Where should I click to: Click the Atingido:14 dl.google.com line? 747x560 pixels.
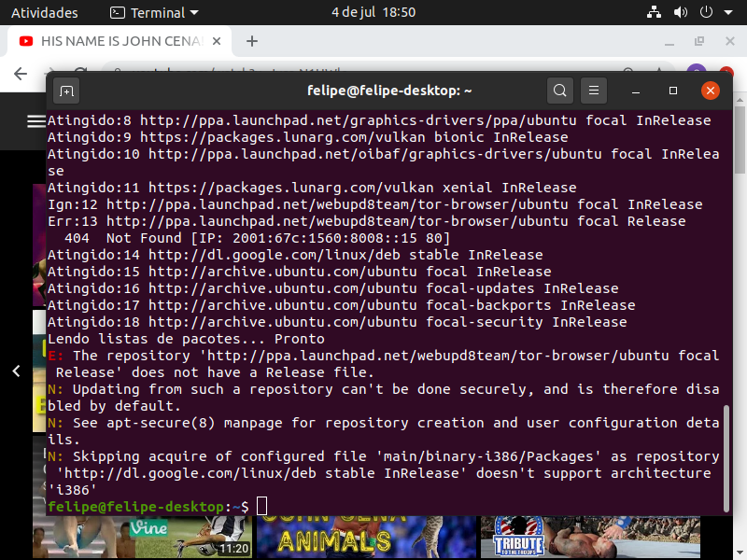[x=295, y=255]
